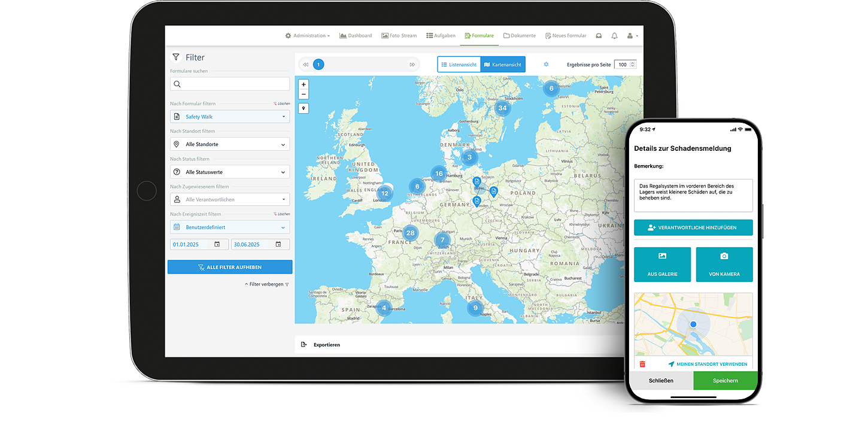The width and height of the screenshot is (868, 425).
Task: Open the Alle Statuswerte dropdown
Action: (x=230, y=172)
